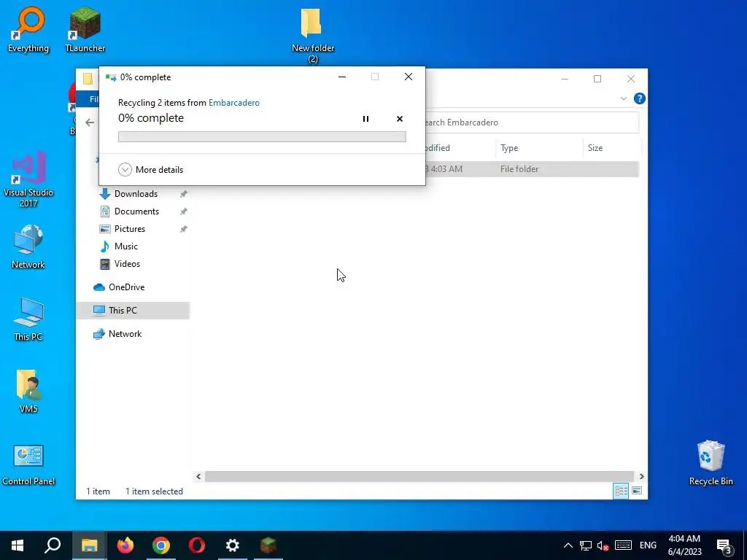Image resolution: width=747 pixels, height=560 pixels.
Task: Open the notification center icon
Action: [724, 545]
